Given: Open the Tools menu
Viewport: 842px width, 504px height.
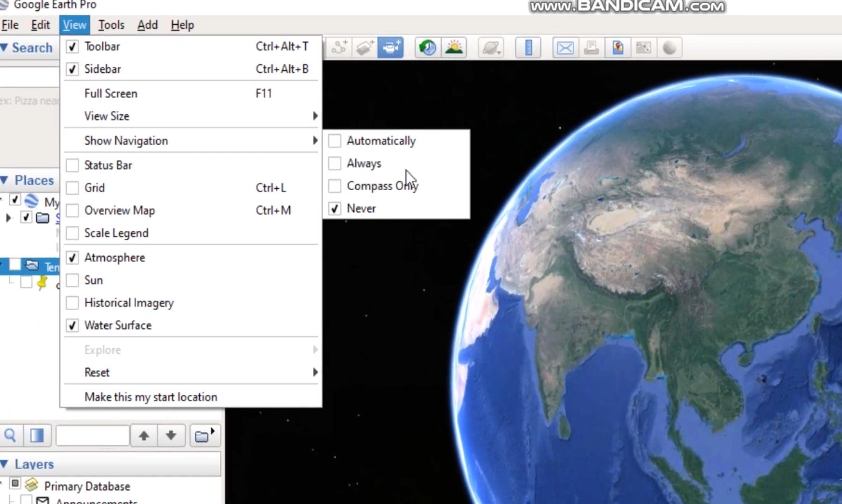Looking at the screenshot, I should (111, 25).
